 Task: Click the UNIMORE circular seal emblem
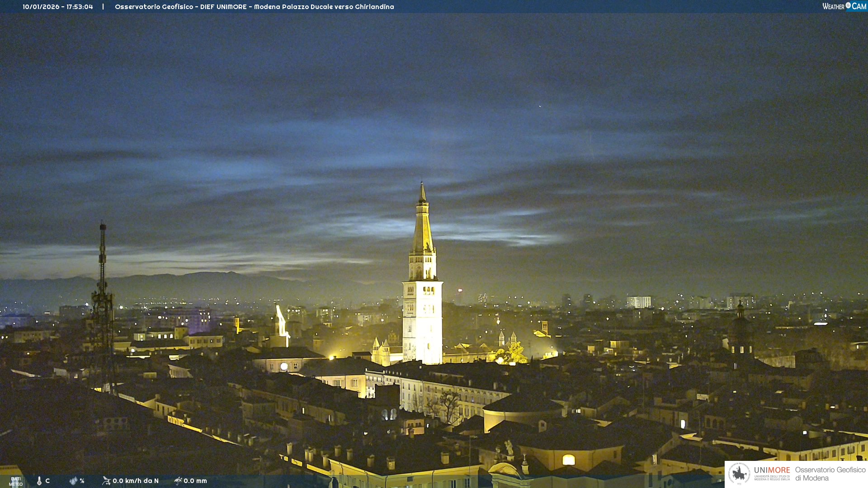(739, 474)
